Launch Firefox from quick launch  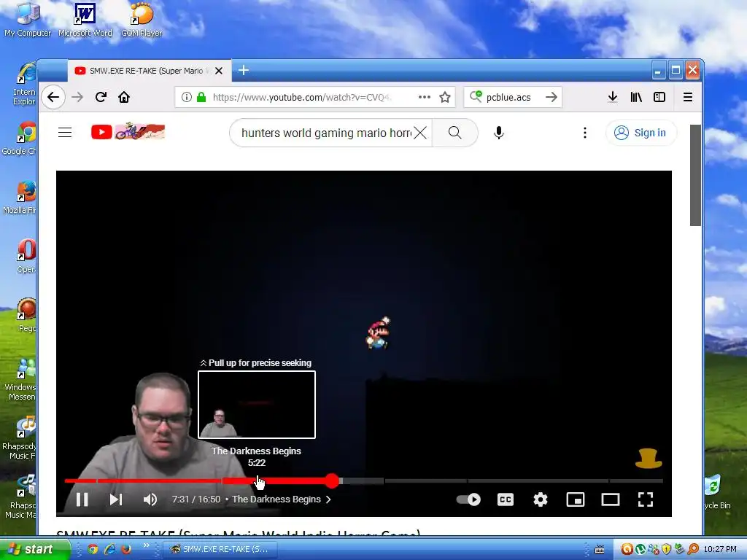(126, 549)
